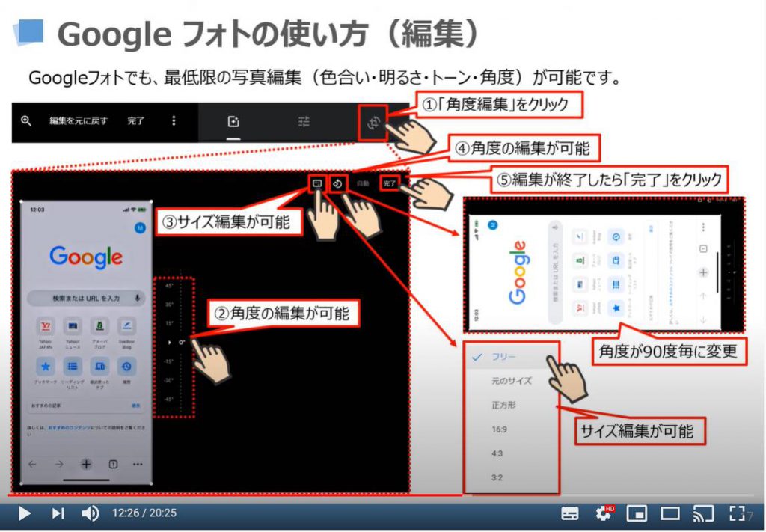
Task: Click the zoom magnifier icon in the editor bar
Action: pos(26,121)
